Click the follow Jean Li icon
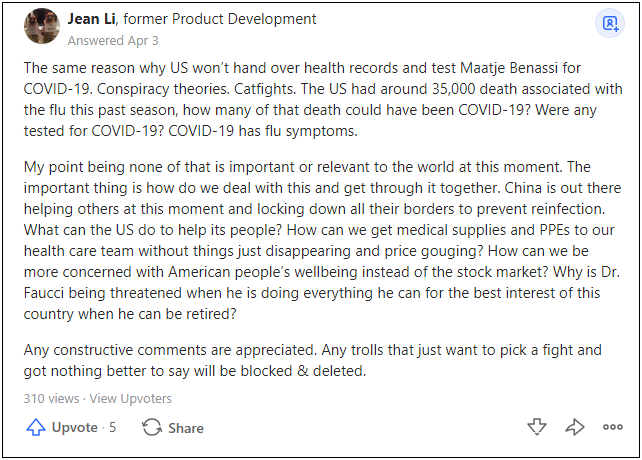The image size is (642, 460). pos(608,23)
